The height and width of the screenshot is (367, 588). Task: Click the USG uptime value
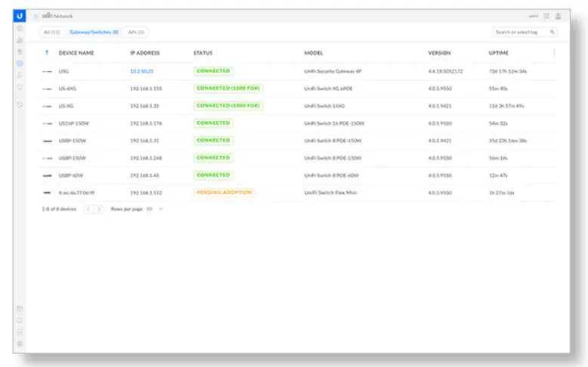pyautogui.click(x=508, y=71)
